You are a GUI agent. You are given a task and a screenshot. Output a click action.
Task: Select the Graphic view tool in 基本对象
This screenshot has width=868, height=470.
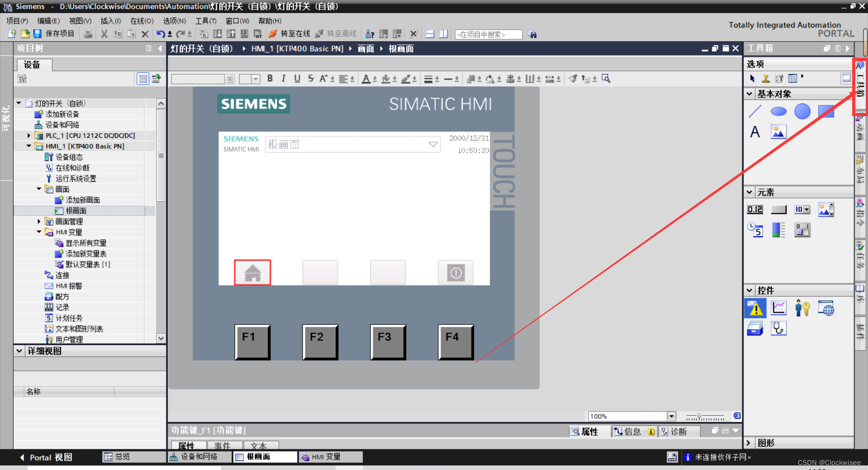[778, 132]
